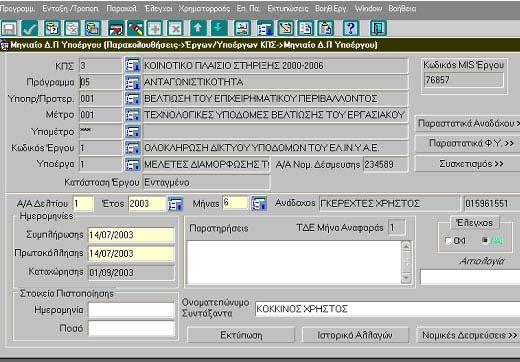Click Παρατηρήσεις scrollbar down arrow
Image resolution: width=520 pixels, height=362 pixels.
(406, 278)
